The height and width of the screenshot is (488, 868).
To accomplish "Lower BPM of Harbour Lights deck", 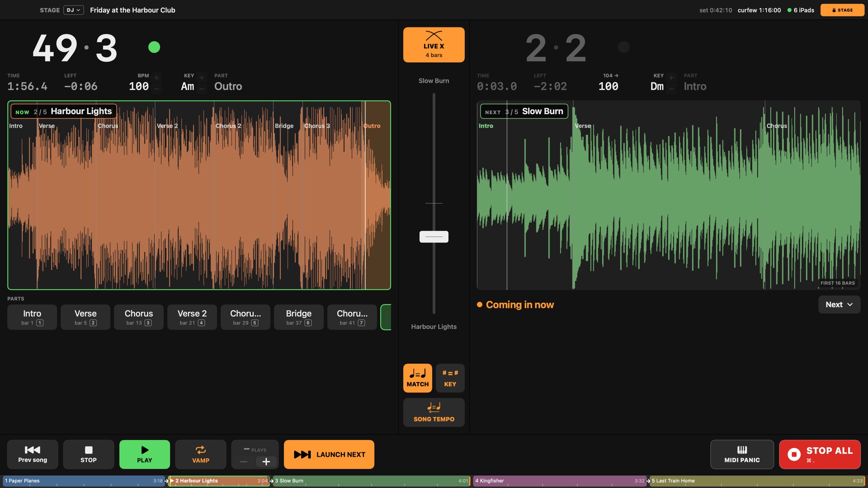I will pos(157,88).
